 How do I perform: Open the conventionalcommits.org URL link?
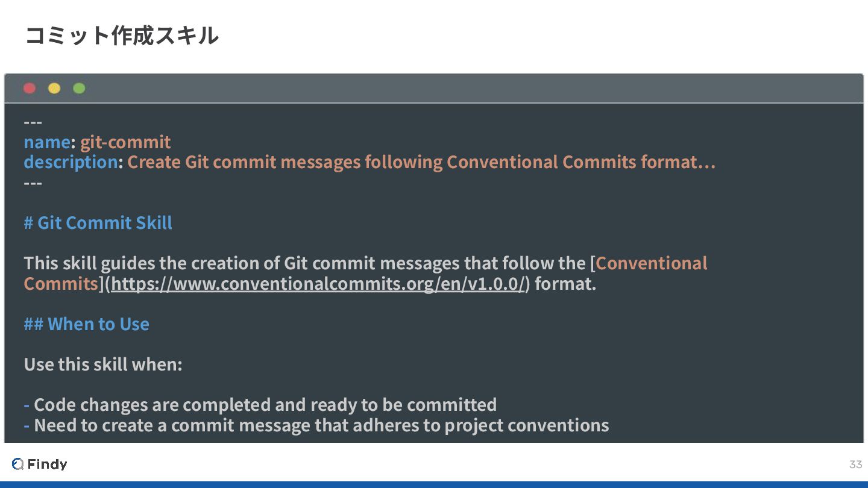point(318,283)
